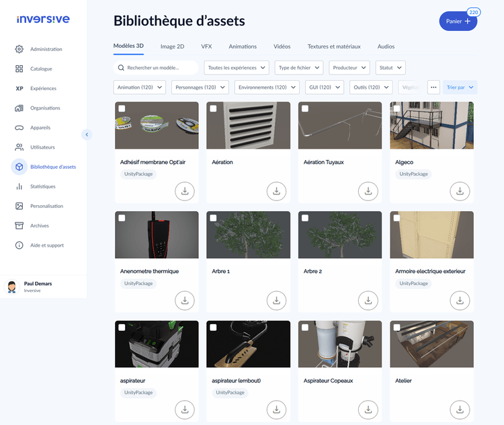
Task: Open the Algeco building thumbnail
Action: pos(431,126)
